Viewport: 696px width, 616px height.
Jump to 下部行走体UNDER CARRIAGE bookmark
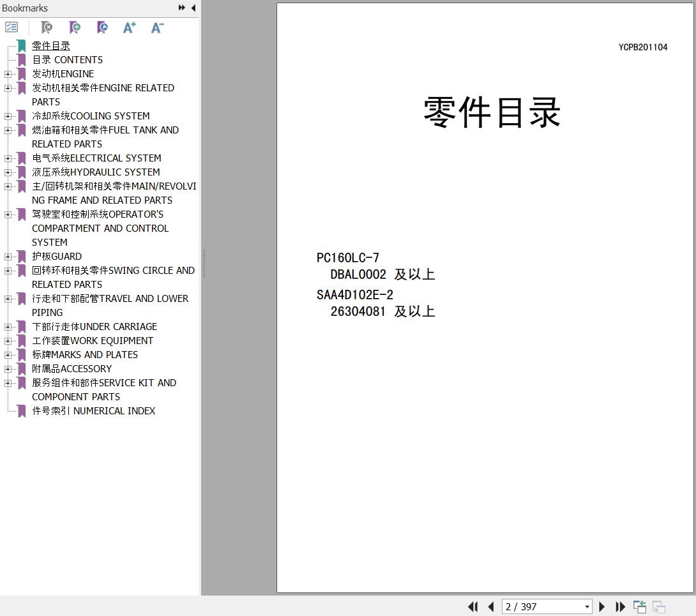pos(95,327)
